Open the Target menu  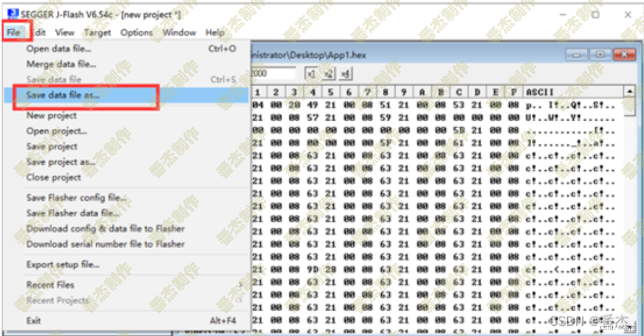tap(97, 32)
